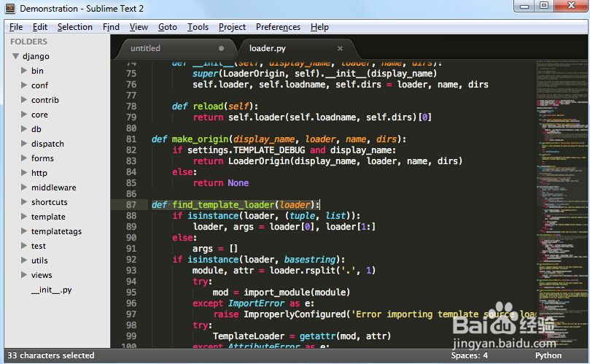590x364 pixels.
Task: Expand the templatetags folder arrow
Action: pos(24,231)
